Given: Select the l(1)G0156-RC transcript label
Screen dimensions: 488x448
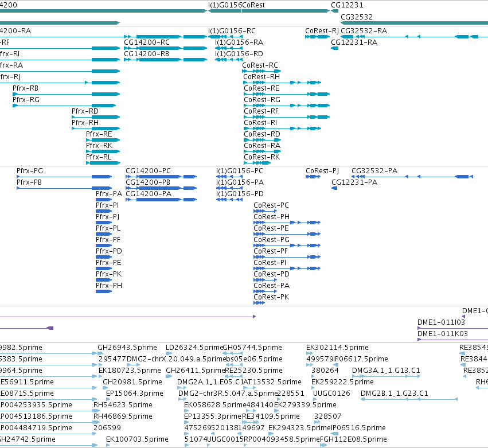Looking at the screenshot, I should (x=232, y=31).
